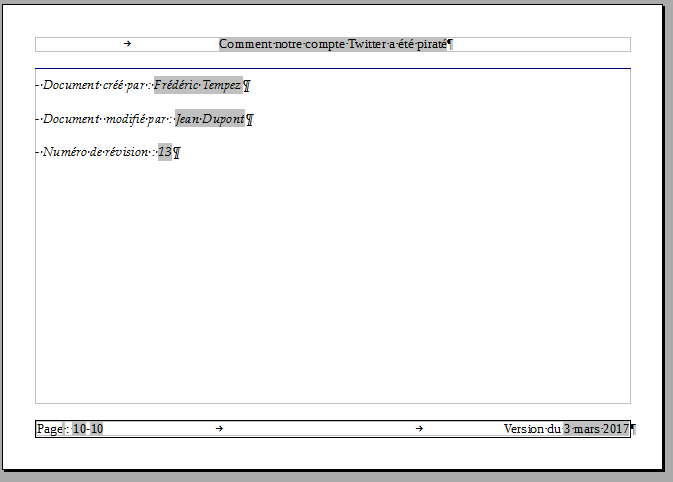Select the page count field after the hyphen
Image resolution: width=673 pixels, height=482 pixels.
coord(96,429)
